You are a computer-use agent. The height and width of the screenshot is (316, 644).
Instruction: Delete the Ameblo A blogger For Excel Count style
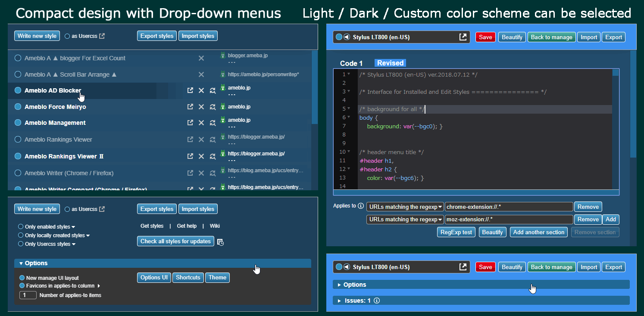201,58
